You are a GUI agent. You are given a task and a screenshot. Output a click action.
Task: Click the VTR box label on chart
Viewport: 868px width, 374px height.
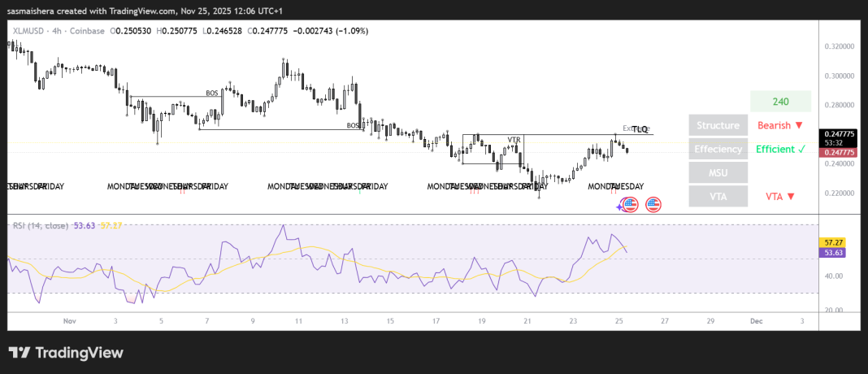tap(514, 140)
